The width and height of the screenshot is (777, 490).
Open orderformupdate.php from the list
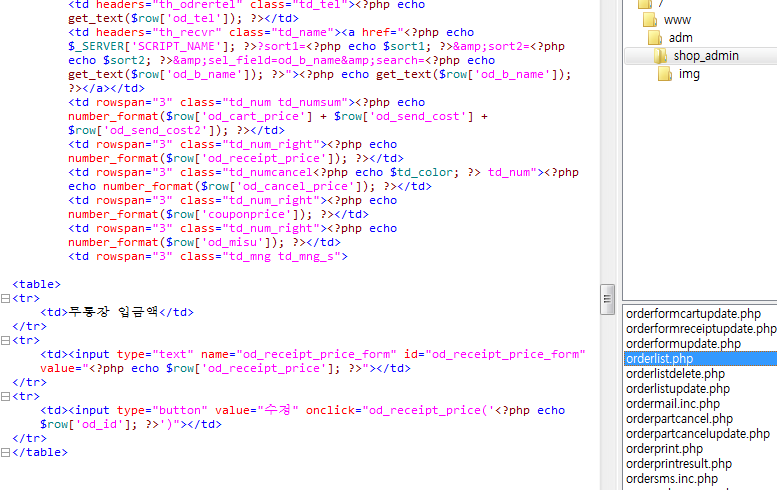[683, 344]
